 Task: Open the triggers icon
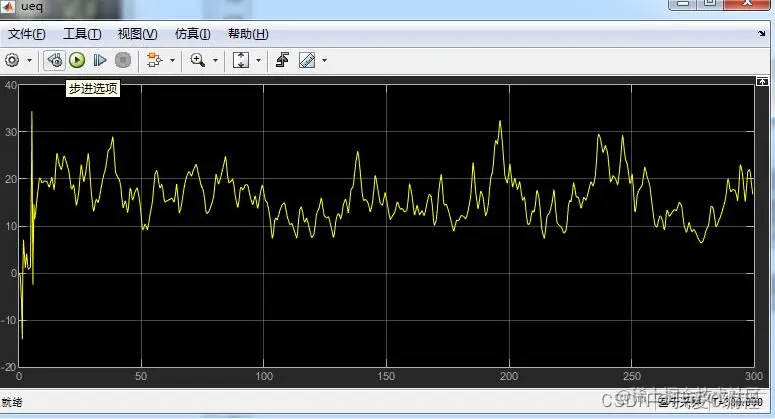click(282, 60)
